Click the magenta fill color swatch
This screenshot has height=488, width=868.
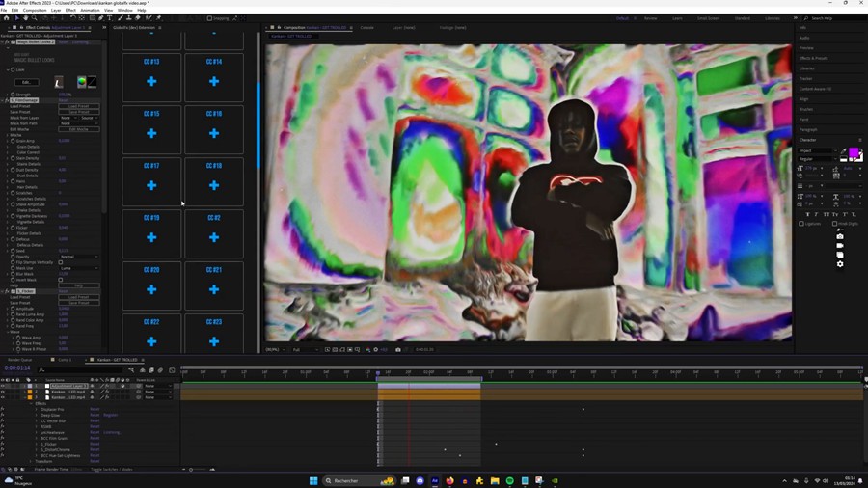[x=854, y=153]
